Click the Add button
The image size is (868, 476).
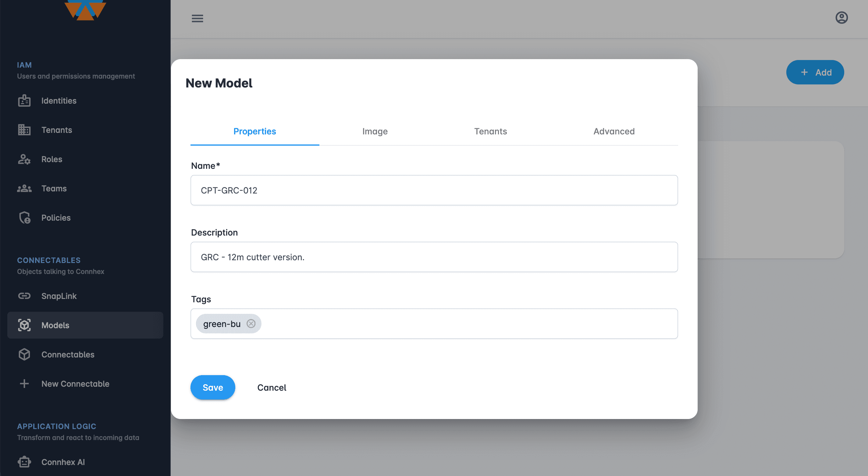pyautogui.click(x=815, y=73)
